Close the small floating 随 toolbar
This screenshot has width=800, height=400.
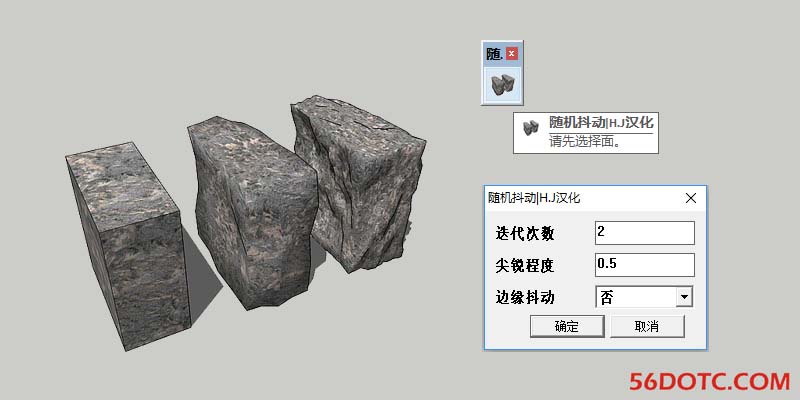[513, 54]
